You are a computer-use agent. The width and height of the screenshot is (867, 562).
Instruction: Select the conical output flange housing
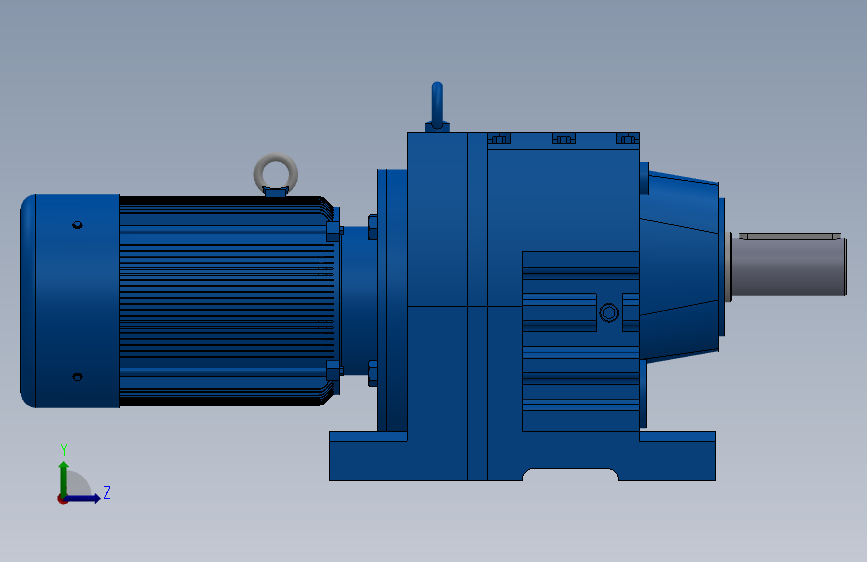[681, 267]
